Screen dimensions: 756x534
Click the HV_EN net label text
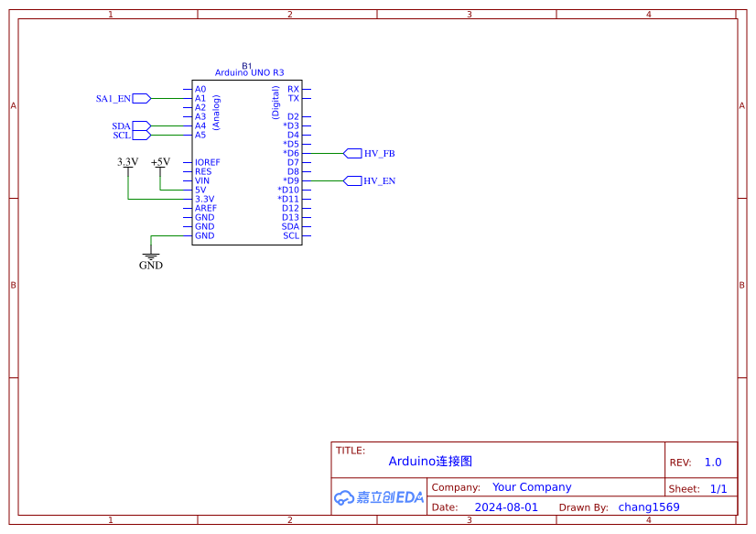380,181
